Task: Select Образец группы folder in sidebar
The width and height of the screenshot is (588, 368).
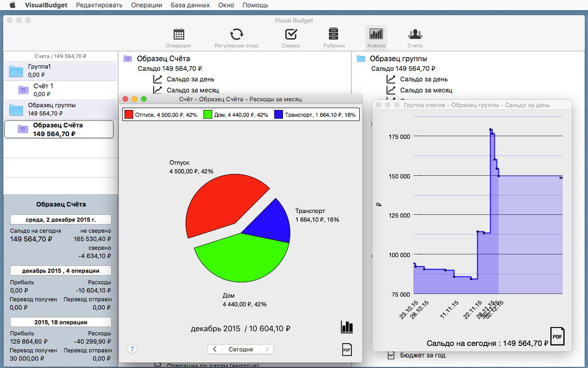Action: coord(61,109)
